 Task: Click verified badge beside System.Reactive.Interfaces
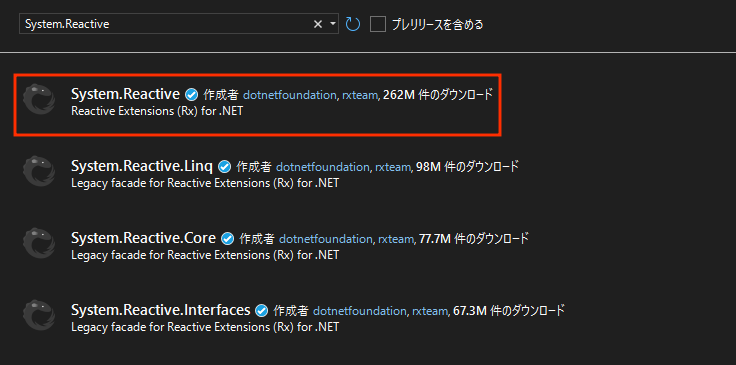coord(261,311)
